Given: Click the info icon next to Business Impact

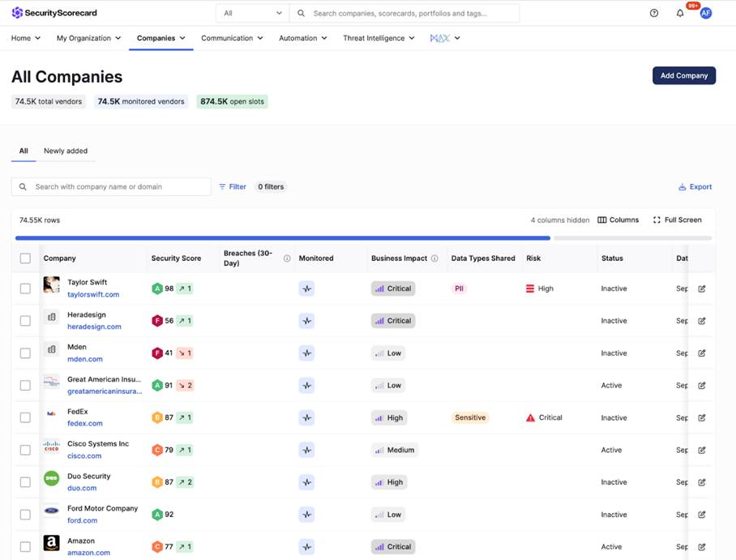Looking at the screenshot, I should coord(434,259).
